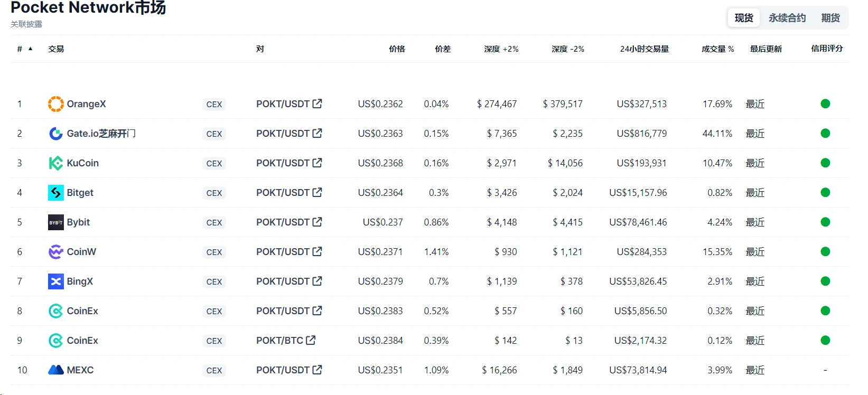Switch to the 期货 tab
The width and height of the screenshot is (868, 395).
(x=829, y=17)
